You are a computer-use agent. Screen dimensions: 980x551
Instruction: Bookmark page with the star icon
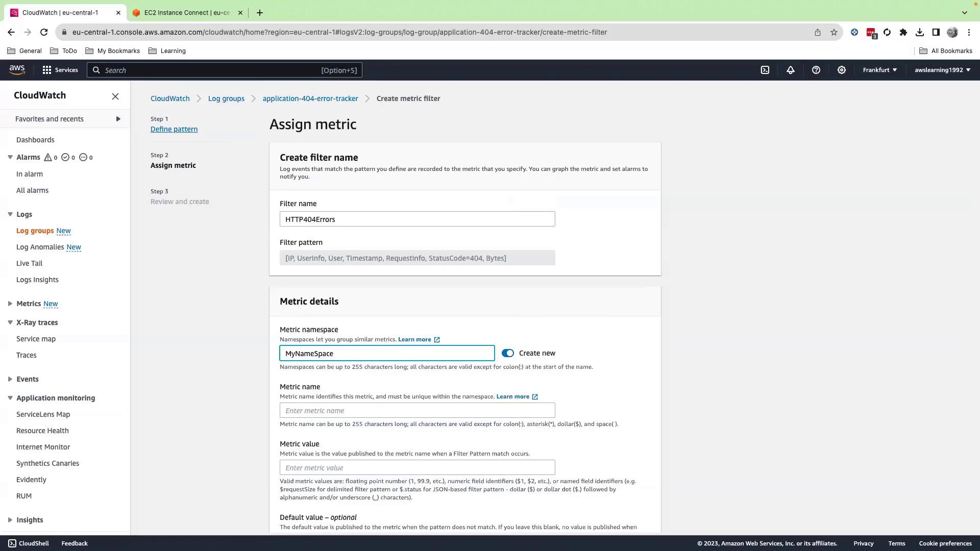[x=834, y=32]
